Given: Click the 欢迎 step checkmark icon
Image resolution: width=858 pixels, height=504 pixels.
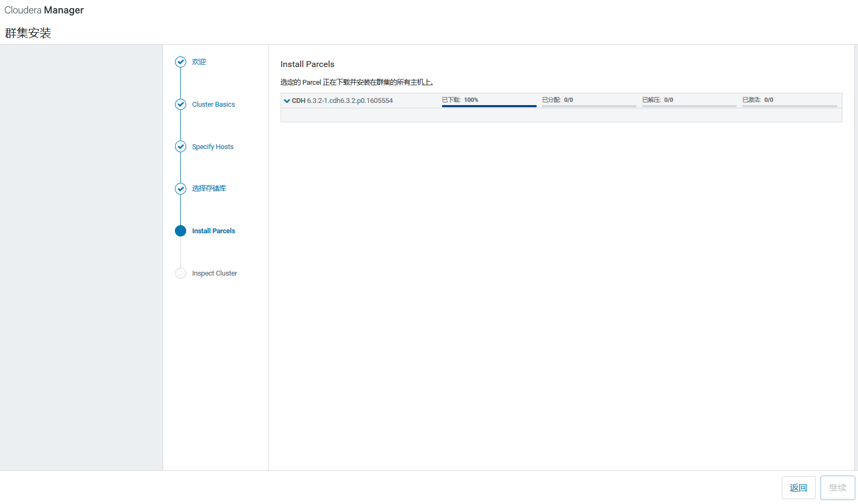Looking at the screenshot, I should point(181,62).
